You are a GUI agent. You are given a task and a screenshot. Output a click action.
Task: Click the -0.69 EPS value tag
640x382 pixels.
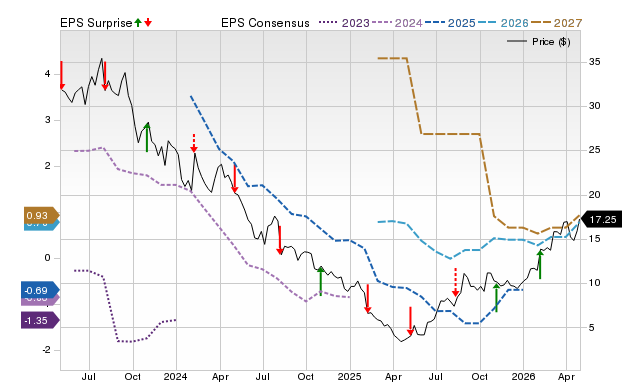[x=40, y=291]
